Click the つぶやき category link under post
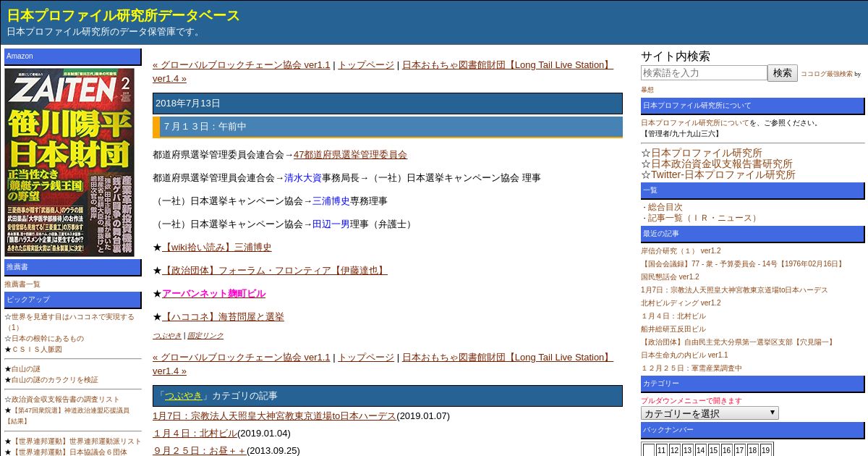The height and width of the screenshot is (456, 868). [x=167, y=336]
